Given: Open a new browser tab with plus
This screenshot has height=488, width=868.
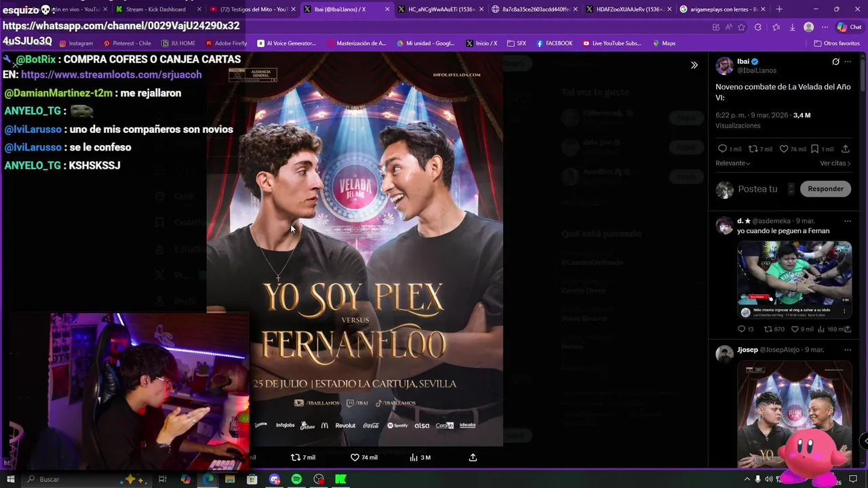Looking at the screenshot, I should 779,9.
